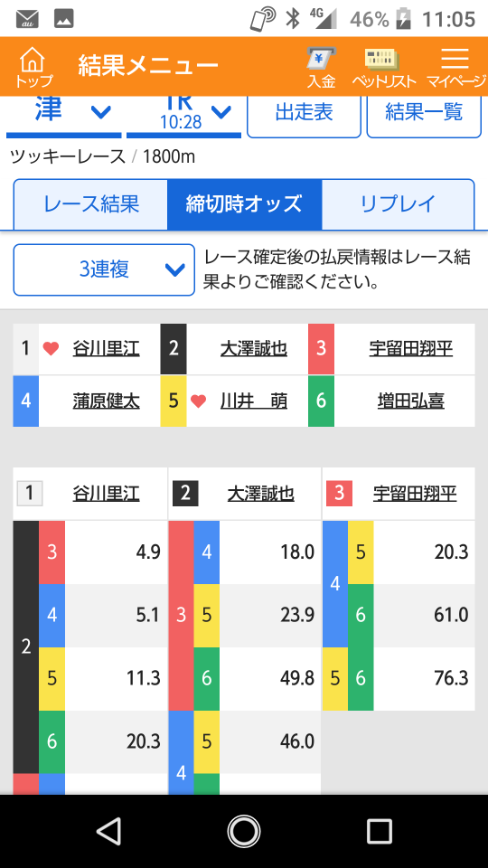This screenshot has width=488, height=868.
Task: Tap the Android back navigation button
Action: click(108, 831)
